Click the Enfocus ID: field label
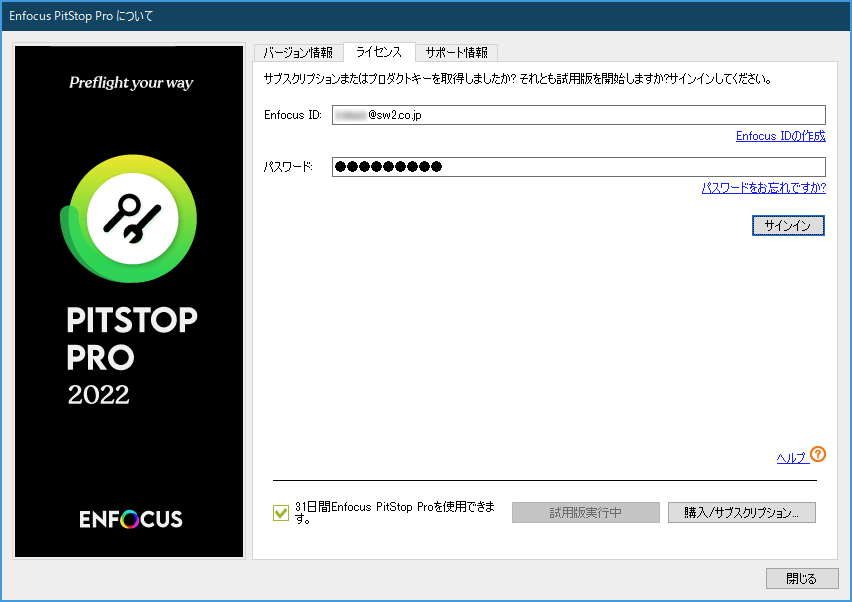The image size is (852, 602). [x=293, y=115]
